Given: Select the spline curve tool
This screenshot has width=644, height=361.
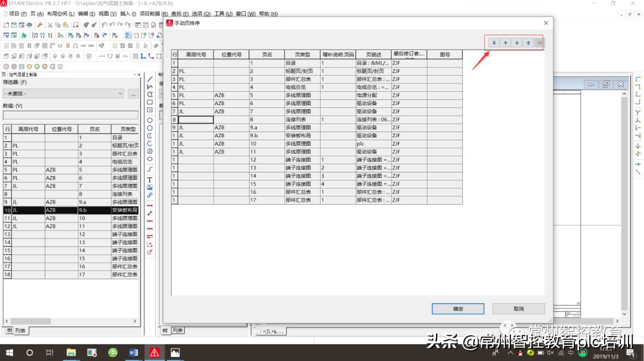Looking at the screenshot, I should click(x=150, y=169).
